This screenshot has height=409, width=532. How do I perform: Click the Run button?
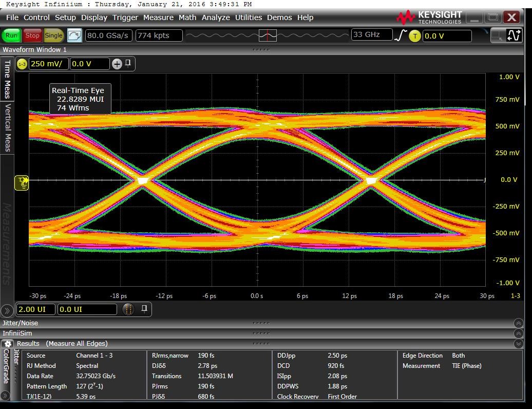click(11, 35)
